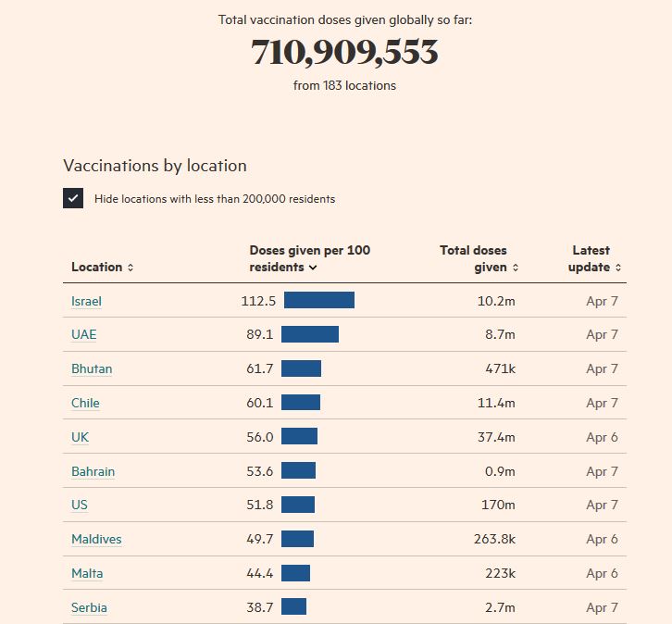The height and width of the screenshot is (624, 672).
Task: Click Doses given per 100 sort chevron
Action: [313, 268]
